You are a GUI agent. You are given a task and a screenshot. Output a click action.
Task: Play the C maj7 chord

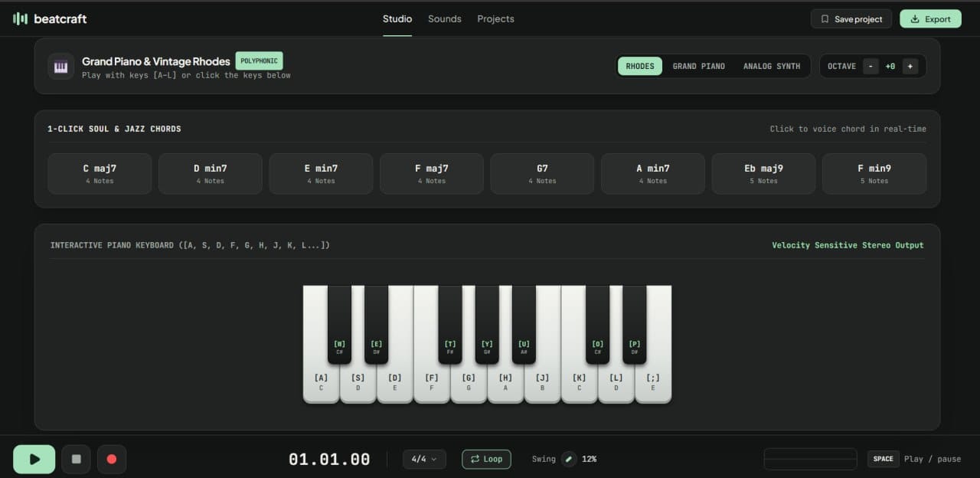click(100, 174)
